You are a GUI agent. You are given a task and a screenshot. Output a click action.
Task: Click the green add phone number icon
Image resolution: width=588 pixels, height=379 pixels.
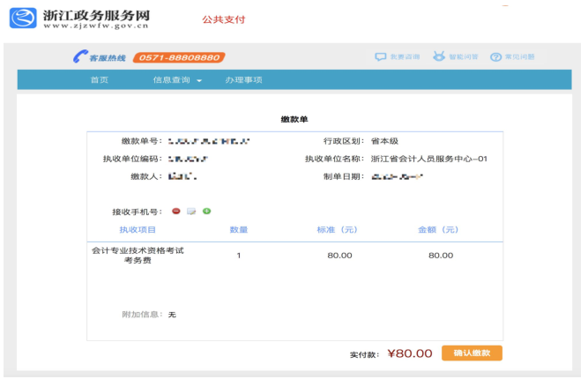coord(207,212)
